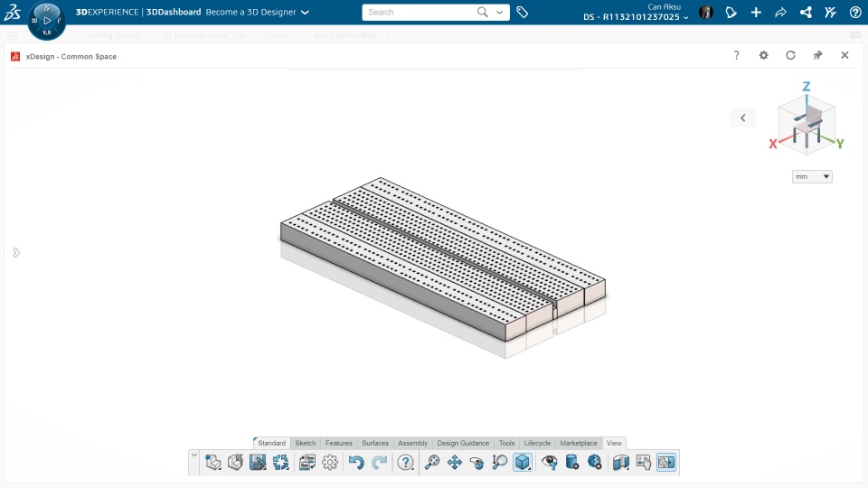
Task: Click the New component toolbar icon
Action: coord(213,462)
